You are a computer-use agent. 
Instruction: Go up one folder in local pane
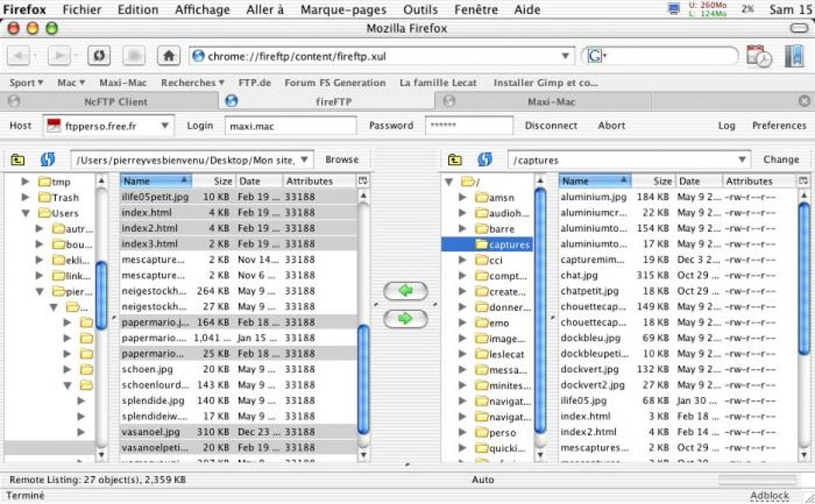18,160
